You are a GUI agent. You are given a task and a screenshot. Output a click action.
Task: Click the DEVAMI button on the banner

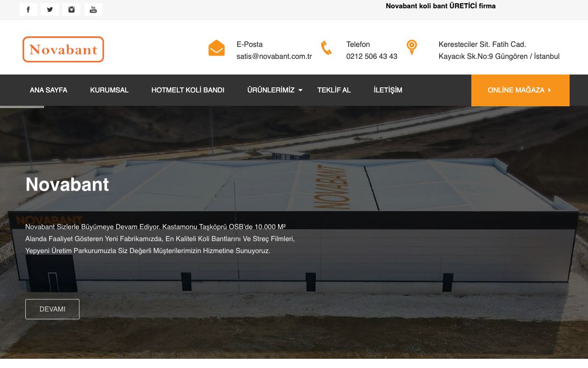52,309
